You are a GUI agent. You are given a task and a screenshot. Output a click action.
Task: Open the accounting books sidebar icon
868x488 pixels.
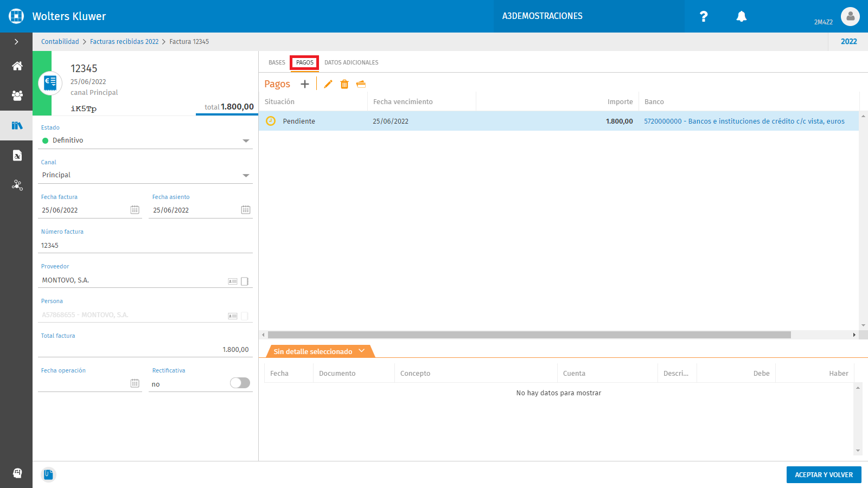tap(17, 125)
